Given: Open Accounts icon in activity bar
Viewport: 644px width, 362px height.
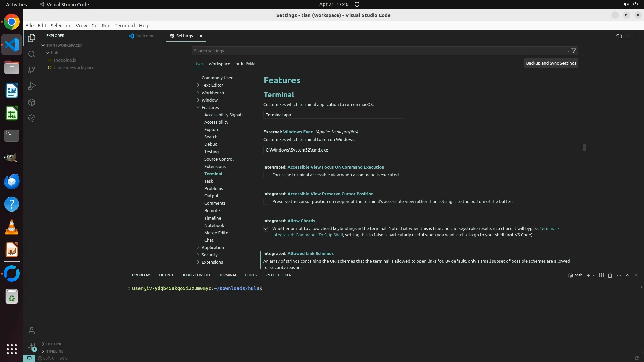Looking at the screenshot, I should [32, 330].
